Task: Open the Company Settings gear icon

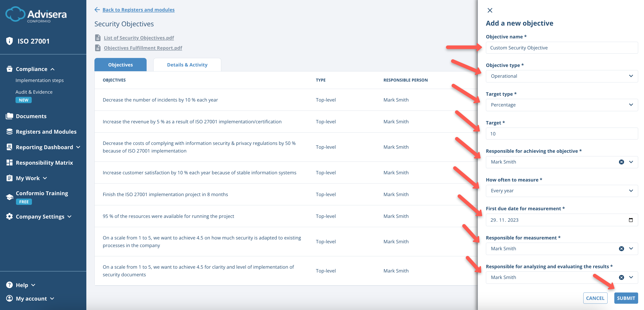Action: (9, 216)
